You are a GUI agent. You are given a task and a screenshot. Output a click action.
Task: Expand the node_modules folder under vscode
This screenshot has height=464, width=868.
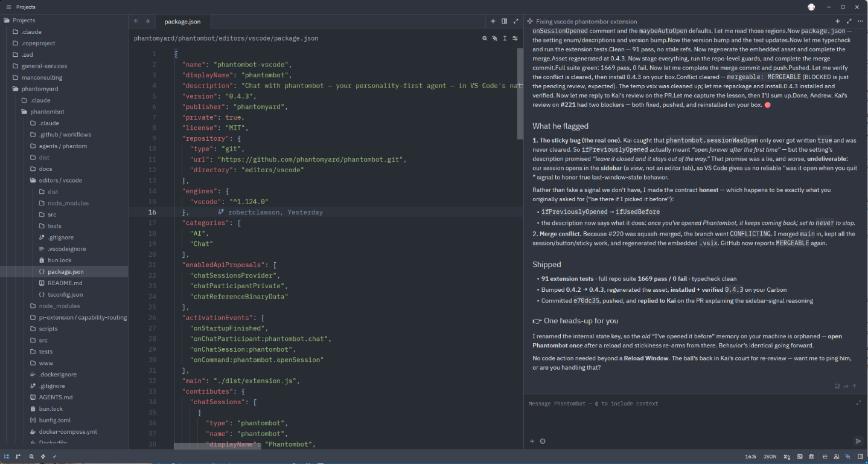pyautogui.click(x=65, y=203)
